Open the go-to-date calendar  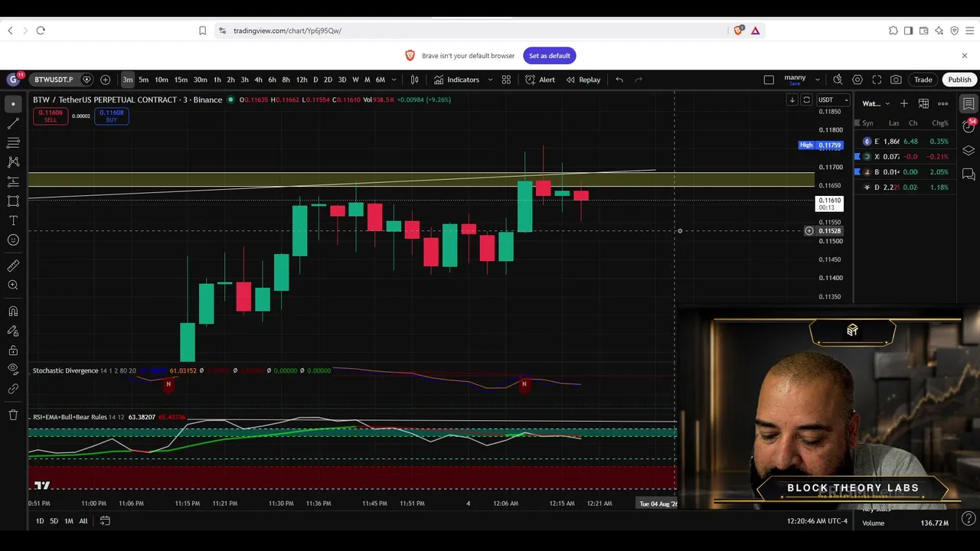[105, 521]
